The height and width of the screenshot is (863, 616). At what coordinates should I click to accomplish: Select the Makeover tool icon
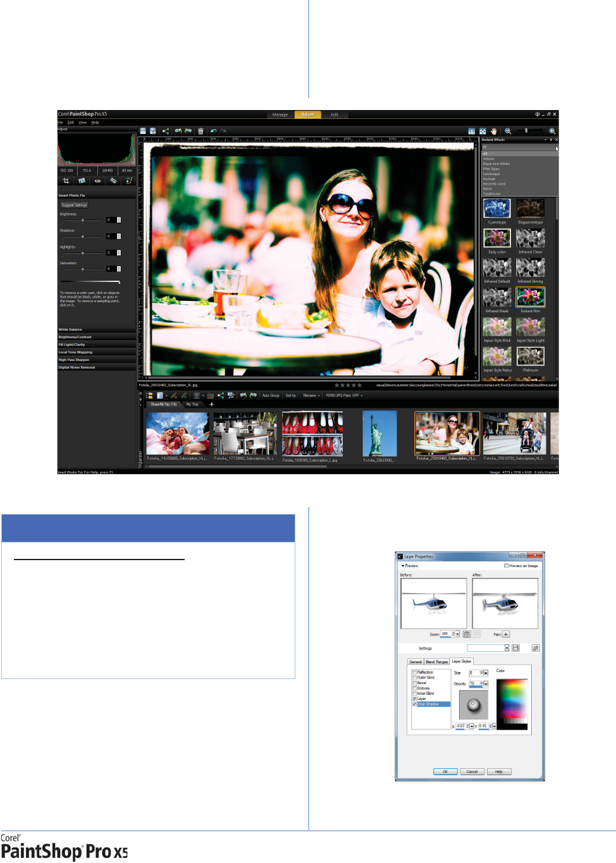point(113,181)
